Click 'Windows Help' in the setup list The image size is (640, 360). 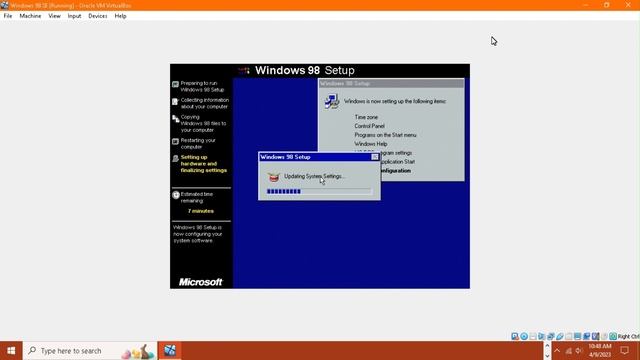[x=371, y=144]
